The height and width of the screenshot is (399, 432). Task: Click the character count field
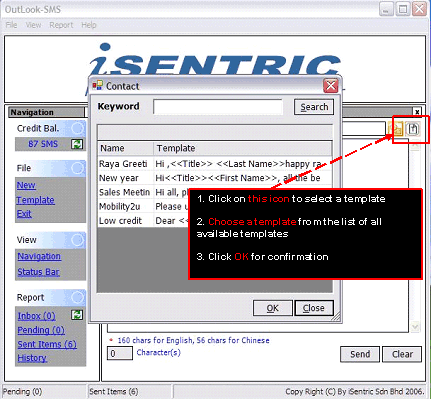120,353
